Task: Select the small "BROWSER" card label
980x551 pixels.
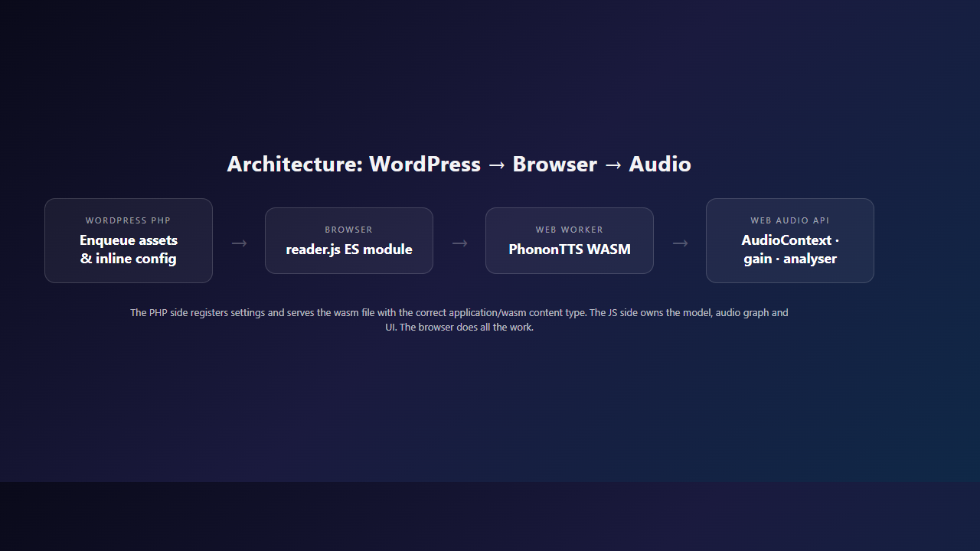Action: (x=349, y=230)
